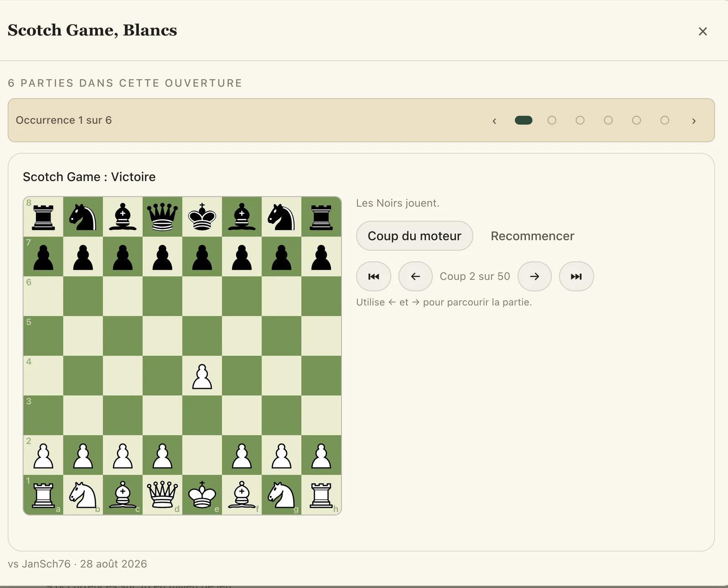This screenshot has width=728, height=588.
Task: Select the black bishop on c8
Action: [x=123, y=217]
